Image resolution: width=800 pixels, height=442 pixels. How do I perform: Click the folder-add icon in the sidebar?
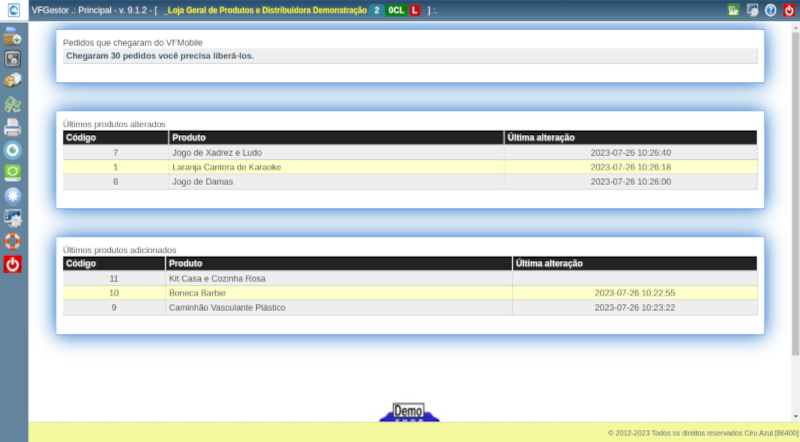pyautogui.click(x=13, y=37)
